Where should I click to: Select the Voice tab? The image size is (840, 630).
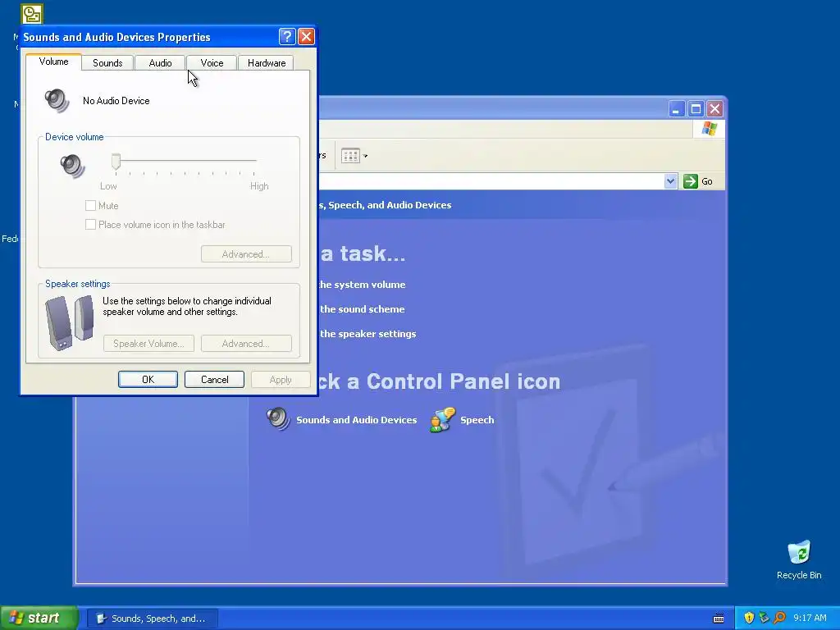click(212, 62)
